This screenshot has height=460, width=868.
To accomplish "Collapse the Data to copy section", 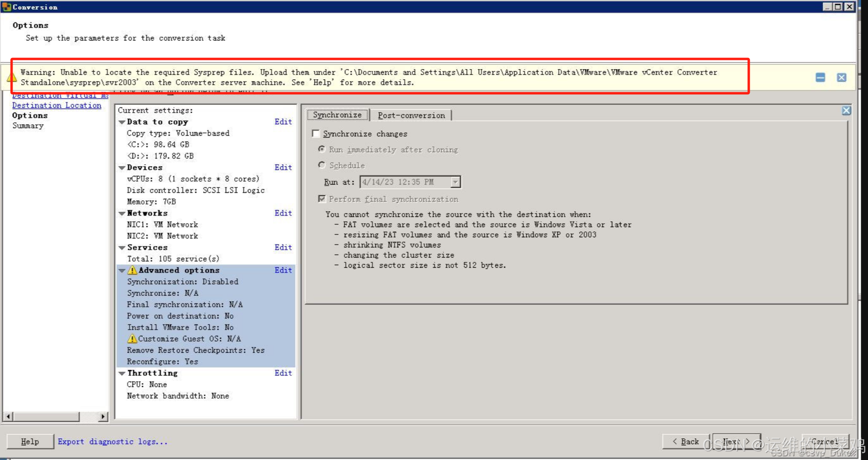I will click(122, 122).
